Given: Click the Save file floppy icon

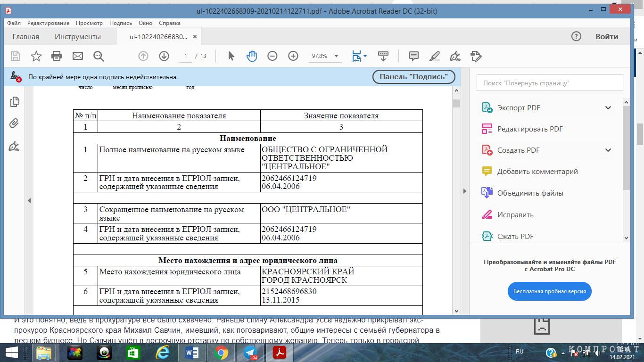Looking at the screenshot, I should click(x=16, y=56).
